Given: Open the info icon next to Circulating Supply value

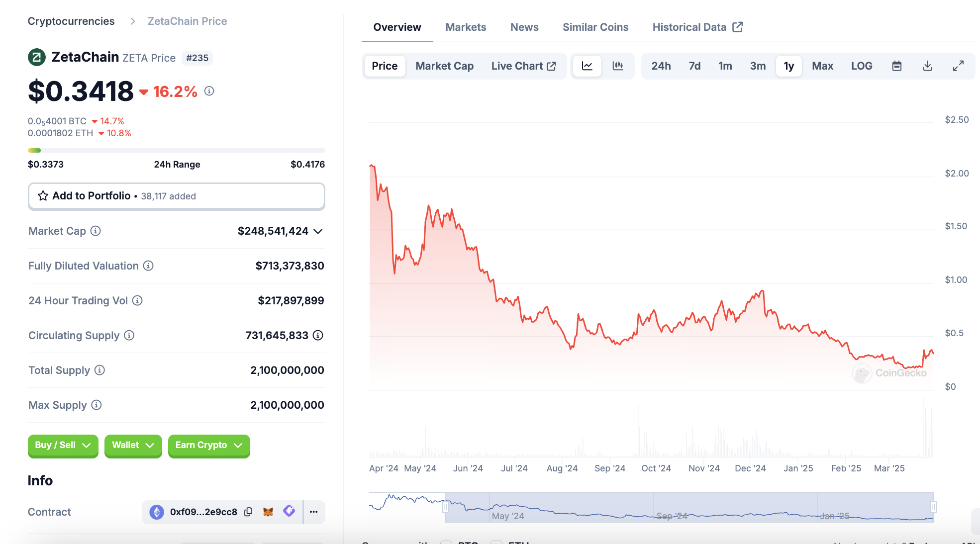Looking at the screenshot, I should point(318,335).
